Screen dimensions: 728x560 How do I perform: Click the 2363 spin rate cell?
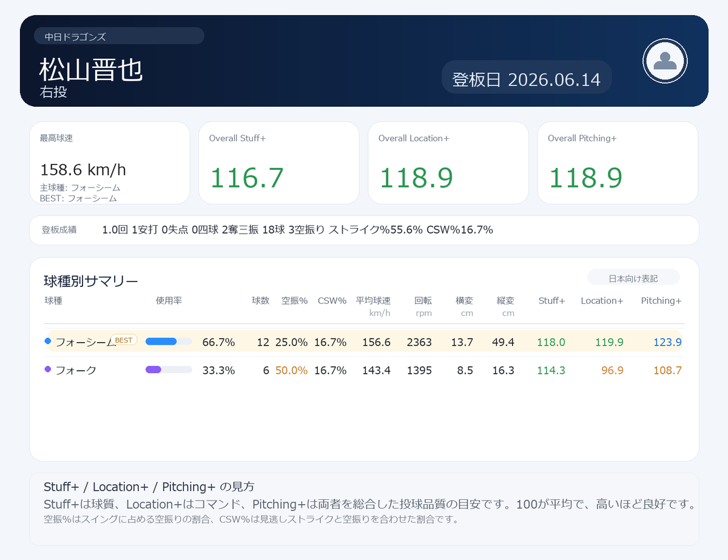coord(420,342)
